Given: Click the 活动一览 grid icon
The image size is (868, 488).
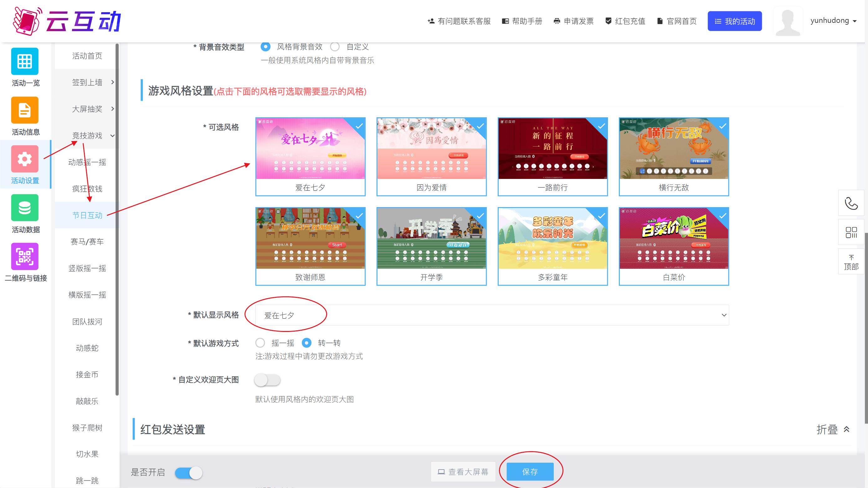Looking at the screenshot, I should click(x=25, y=61).
